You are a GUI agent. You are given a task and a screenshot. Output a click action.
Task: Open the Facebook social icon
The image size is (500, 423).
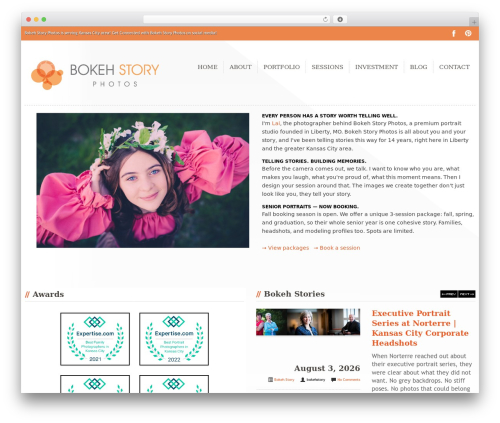pyautogui.click(x=454, y=33)
